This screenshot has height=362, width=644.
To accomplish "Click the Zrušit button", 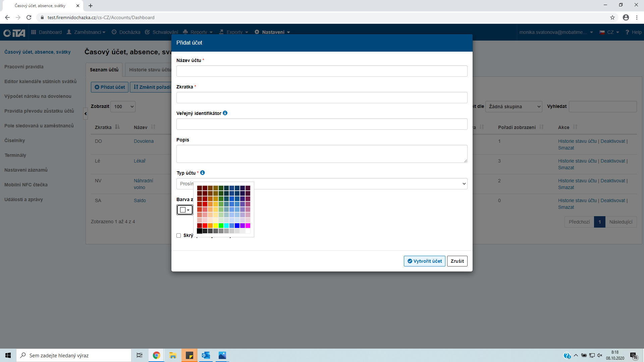I will 457,261.
